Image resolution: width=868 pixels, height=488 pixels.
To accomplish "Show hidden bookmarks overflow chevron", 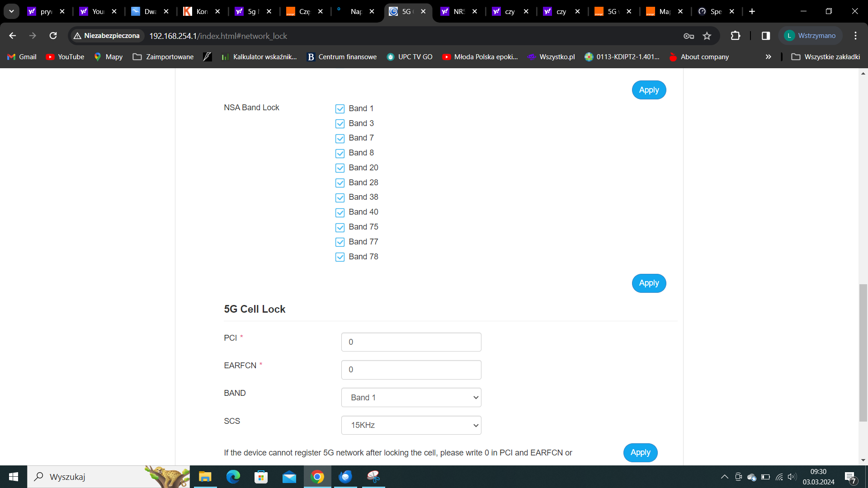I will tap(768, 57).
